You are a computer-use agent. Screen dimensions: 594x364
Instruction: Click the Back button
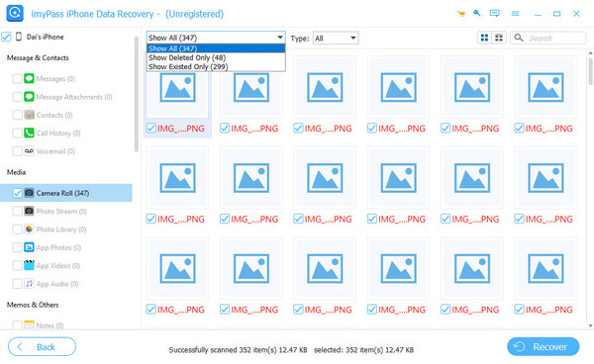[x=42, y=346]
